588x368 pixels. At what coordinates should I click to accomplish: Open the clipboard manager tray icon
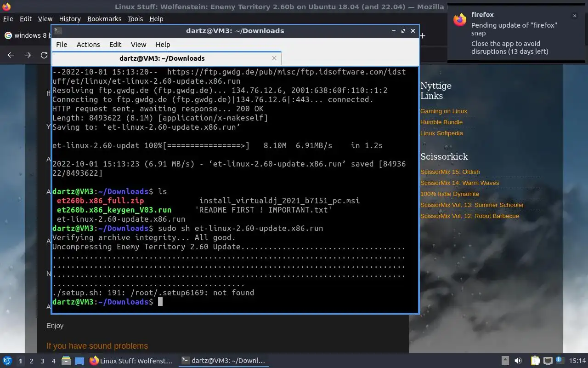point(536,361)
